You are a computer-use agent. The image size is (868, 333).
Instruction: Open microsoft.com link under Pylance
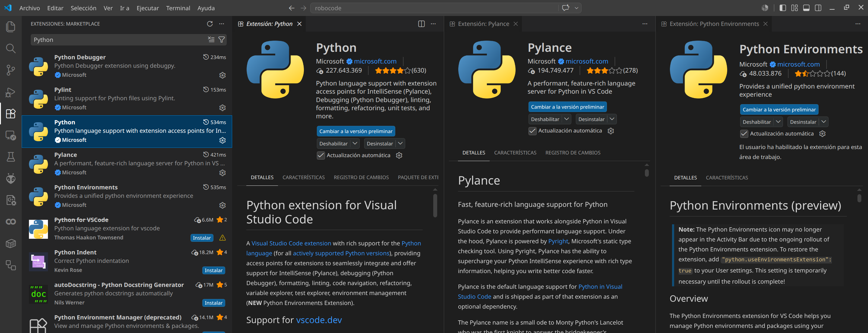pyautogui.click(x=587, y=61)
